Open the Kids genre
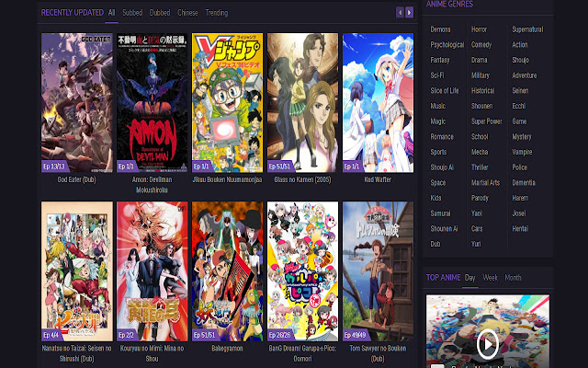 tap(435, 198)
